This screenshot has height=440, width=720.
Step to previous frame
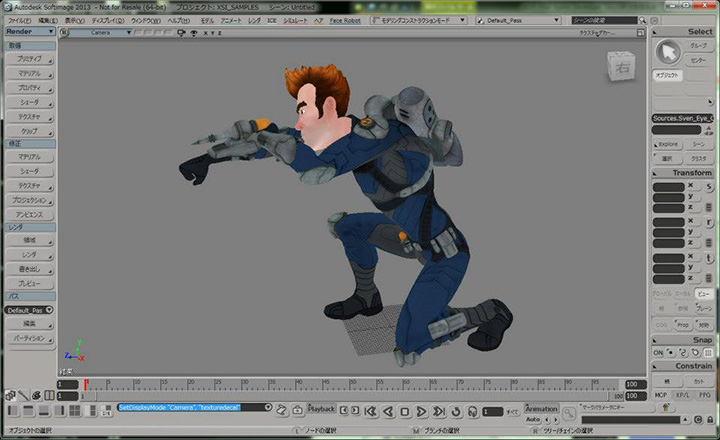(x=343, y=410)
